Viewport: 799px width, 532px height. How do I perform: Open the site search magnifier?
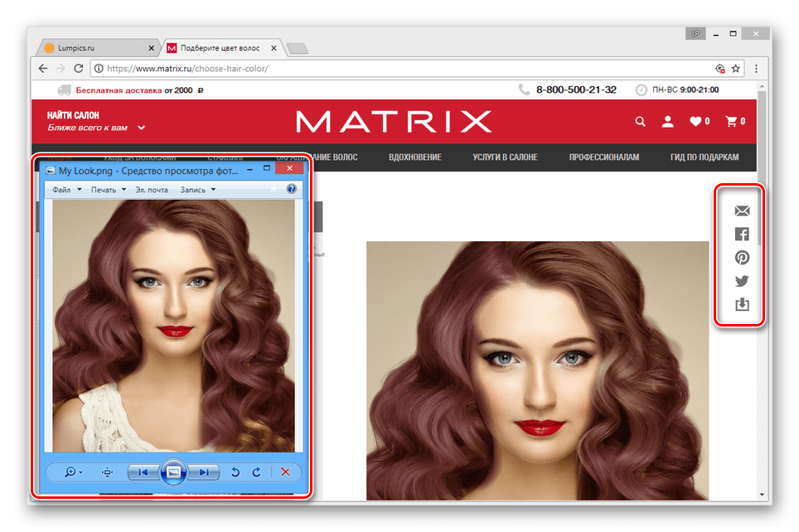tap(640, 122)
